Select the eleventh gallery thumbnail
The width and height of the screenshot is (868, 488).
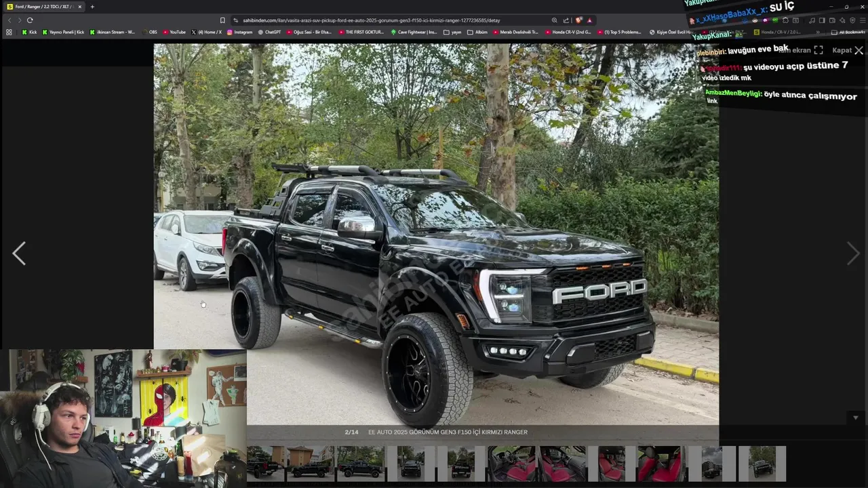click(762, 464)
